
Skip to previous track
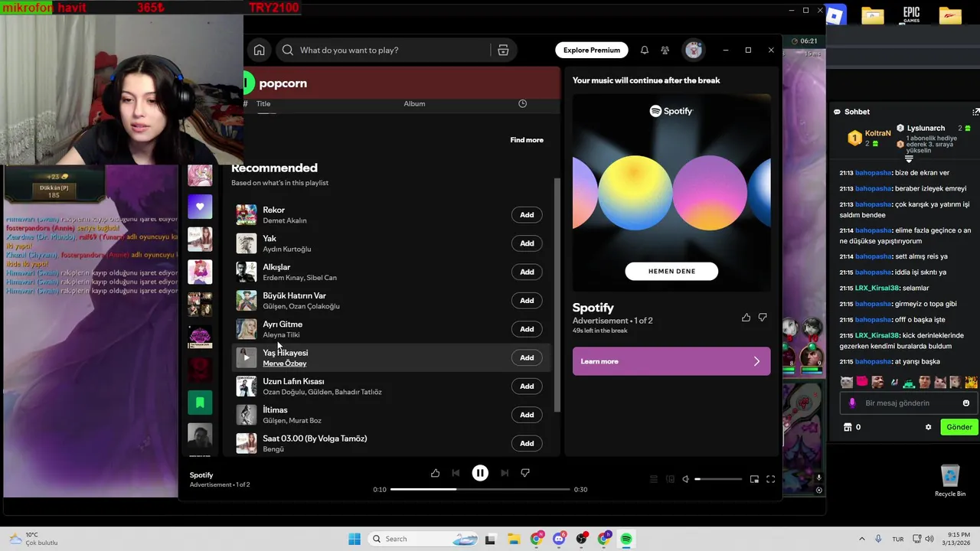456,473
